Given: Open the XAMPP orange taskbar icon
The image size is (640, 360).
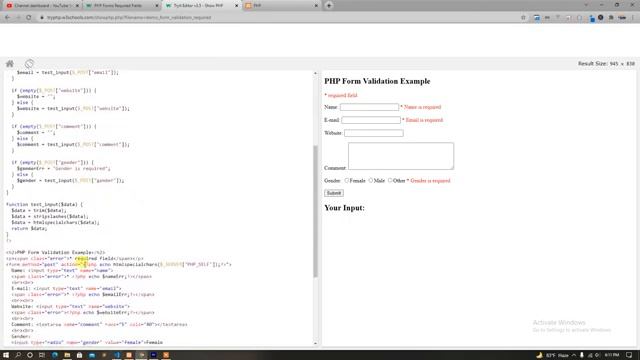Looking at the screenshot, I should click(x=166, y=355).
